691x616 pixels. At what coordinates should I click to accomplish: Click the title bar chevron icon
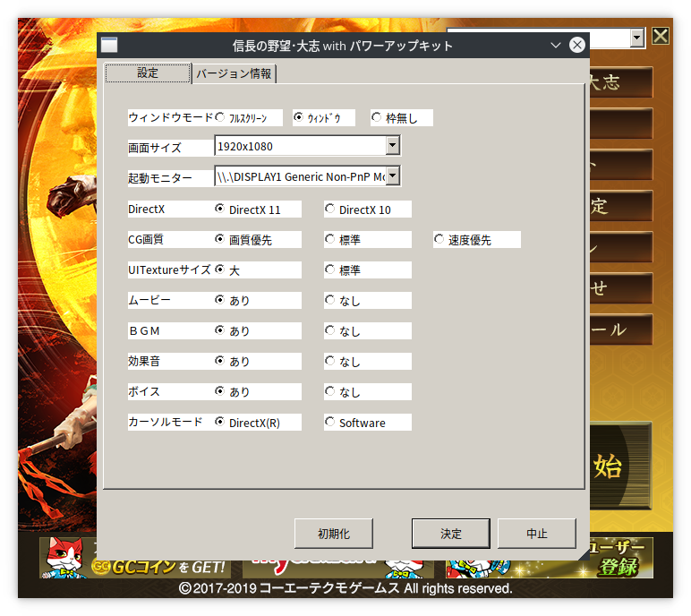556,45
